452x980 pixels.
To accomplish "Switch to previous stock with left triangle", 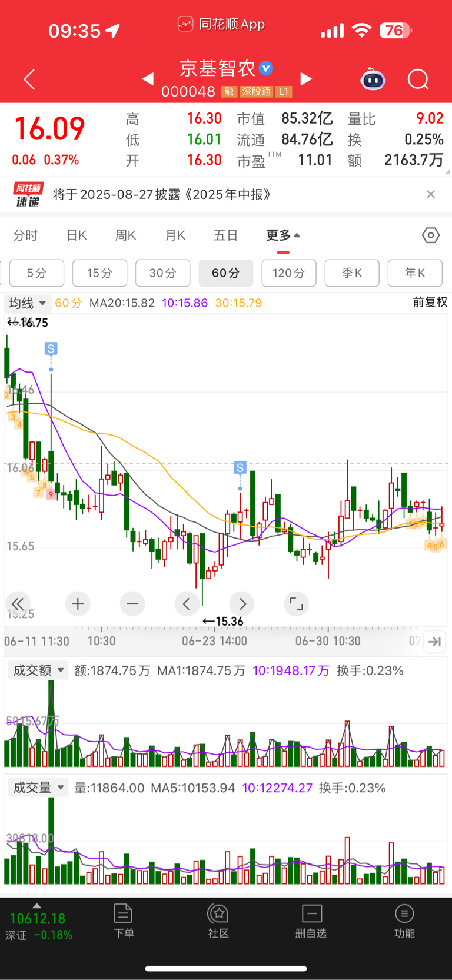I will pyautogui.click(x=148, y=78).
